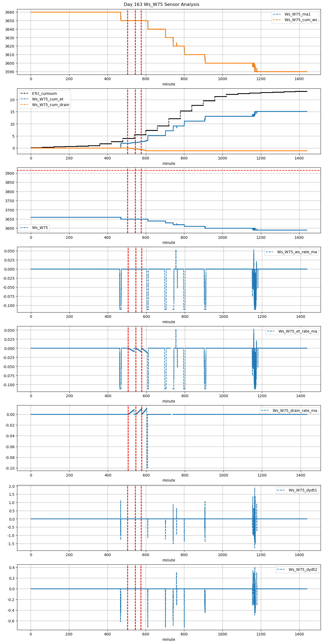Select the Ws_W75_drain_rate_ma legend entry
The height and width of the screenshot is (644, 323).
coord(295,411)
